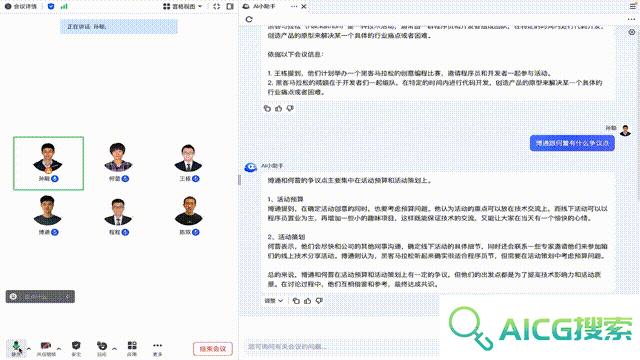
Task: Expand audio options arrow beside microphone
Action: [x=29, y=349]
